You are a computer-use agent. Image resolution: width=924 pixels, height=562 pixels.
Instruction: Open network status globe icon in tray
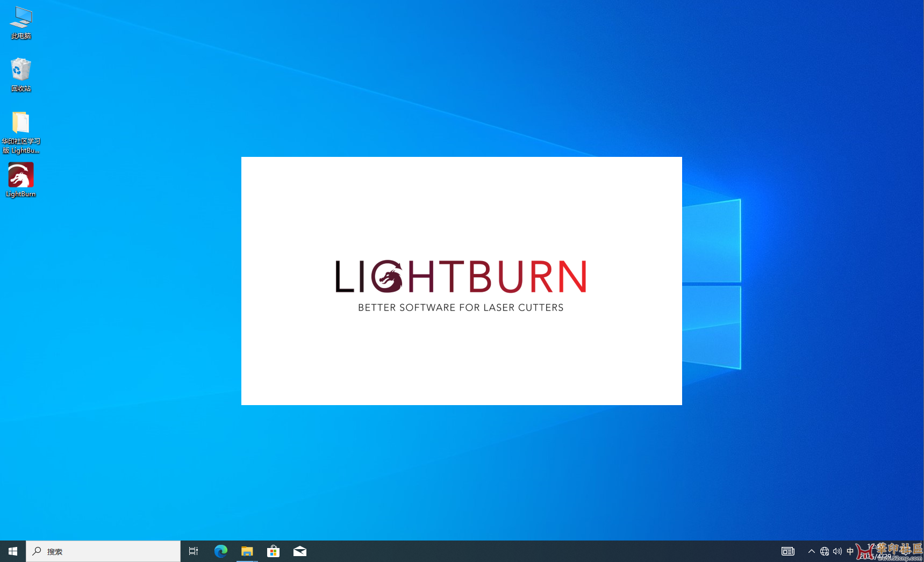tap(825, 551)
